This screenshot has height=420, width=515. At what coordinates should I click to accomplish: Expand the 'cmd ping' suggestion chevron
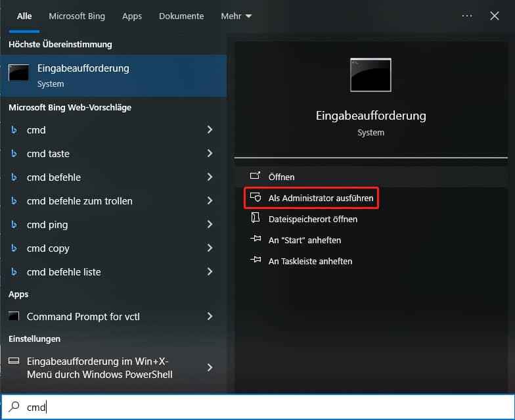(210, 225)
